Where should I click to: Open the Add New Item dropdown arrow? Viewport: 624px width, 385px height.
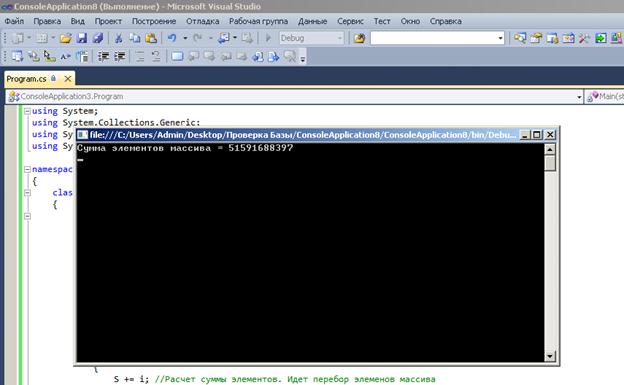click(x=53, y=38)
